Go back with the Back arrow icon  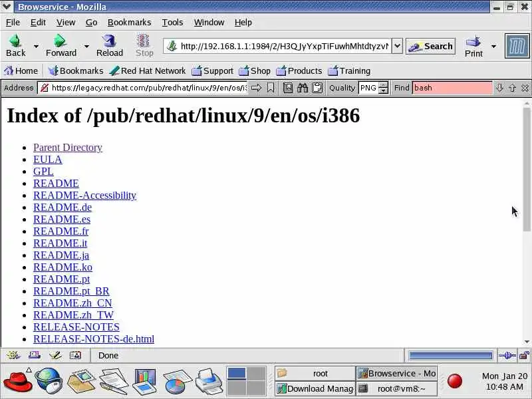tap(15, 41)
